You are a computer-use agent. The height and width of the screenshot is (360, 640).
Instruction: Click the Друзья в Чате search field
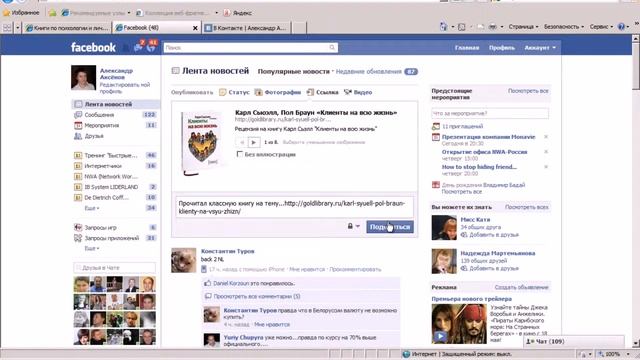tap(115, 268)
